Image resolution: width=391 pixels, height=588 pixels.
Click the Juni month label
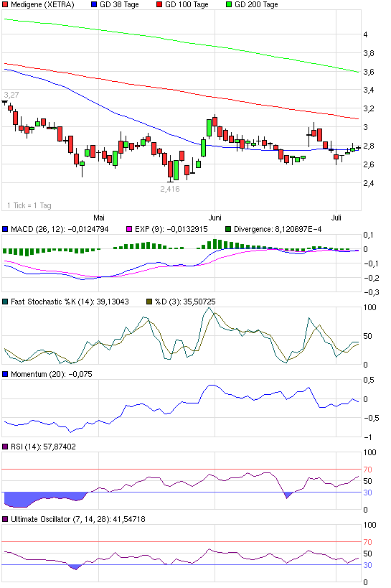[x=215, y=218]
